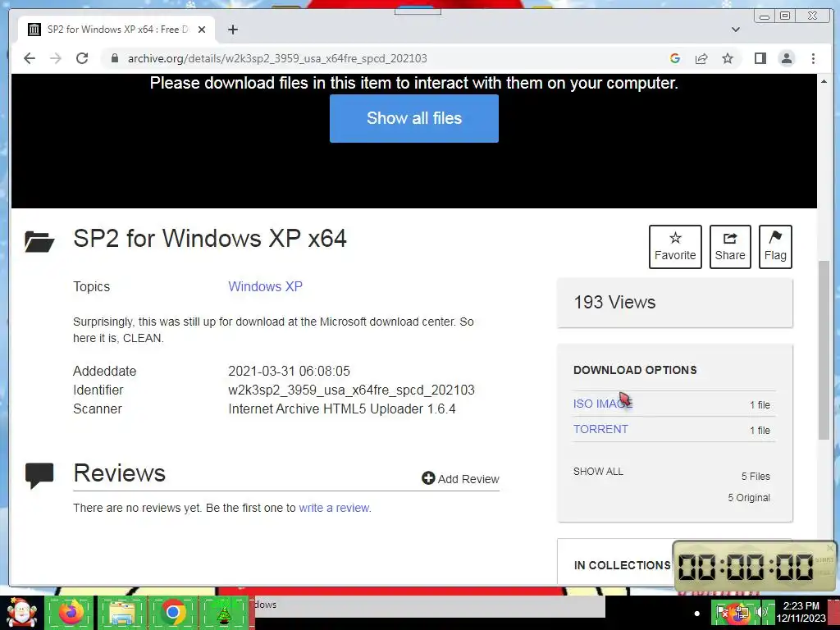The height and width of the screenshot is (630, 840).
Task: Click the DOWNLOAD OPTIONS heading
Action: tap(635, 370)
